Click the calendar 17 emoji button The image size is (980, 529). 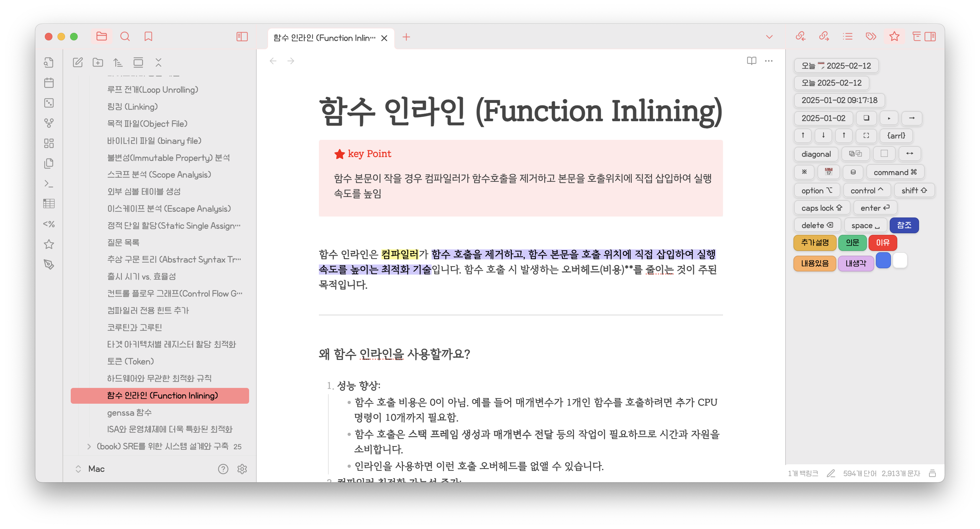coord(828,172)
